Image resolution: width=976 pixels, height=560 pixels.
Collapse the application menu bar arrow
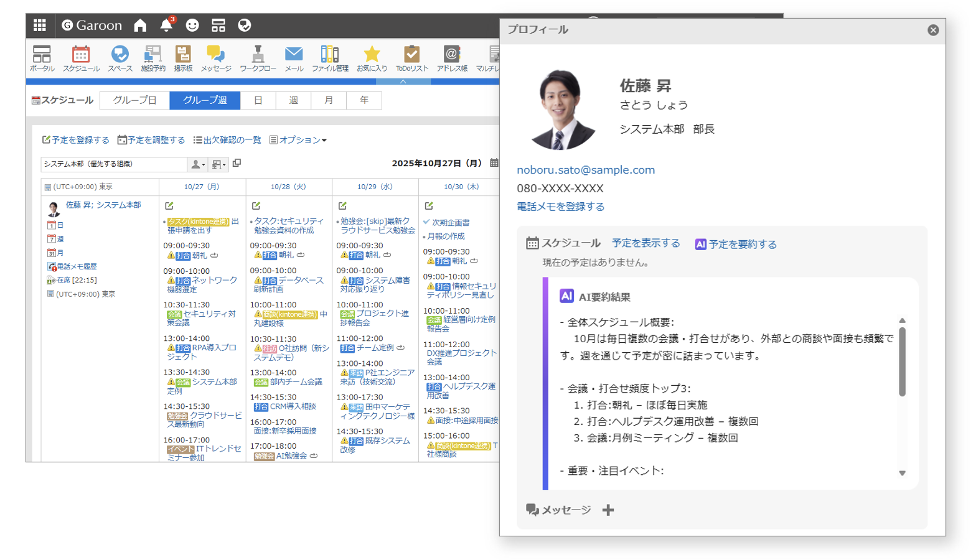point(403,82)
